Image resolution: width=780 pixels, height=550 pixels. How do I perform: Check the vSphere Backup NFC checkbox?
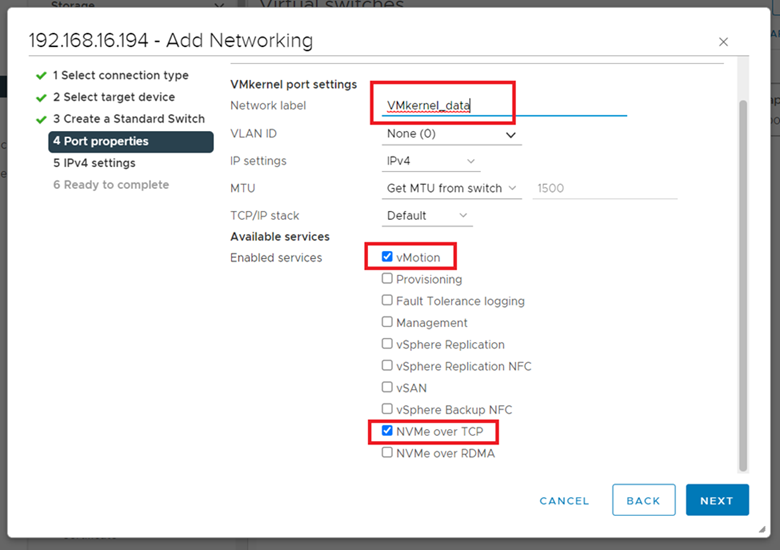pyautogui.click(x=387, y=409)
